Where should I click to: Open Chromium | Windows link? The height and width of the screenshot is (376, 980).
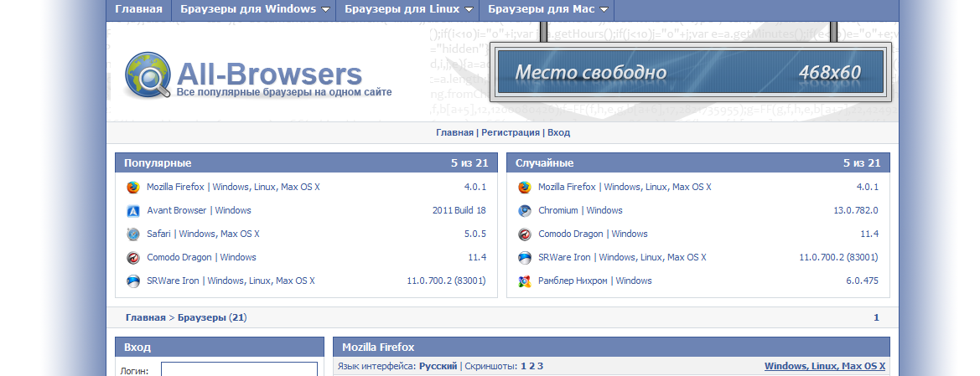point(580,210)
